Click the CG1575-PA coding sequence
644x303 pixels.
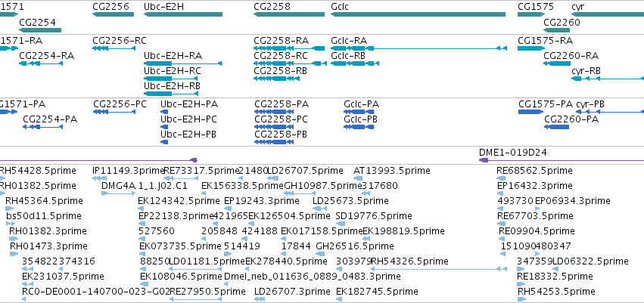tap(530, 112)
